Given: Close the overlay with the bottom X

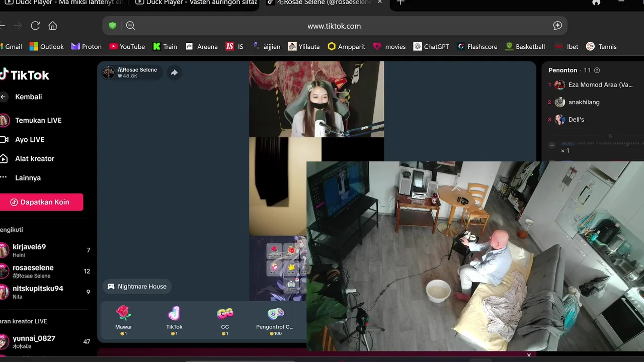Looking at the screenshot, I should click(x=529, y=355).
